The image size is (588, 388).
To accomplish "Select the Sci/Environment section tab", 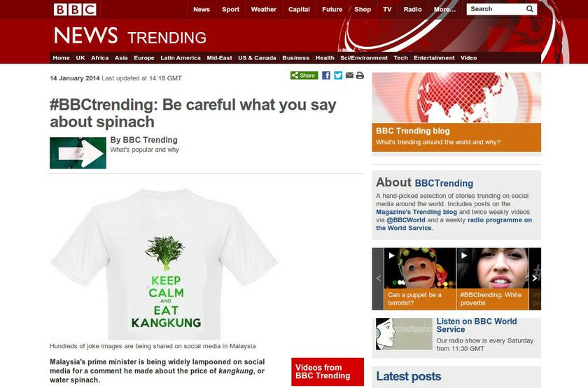I will pos(364,58).
